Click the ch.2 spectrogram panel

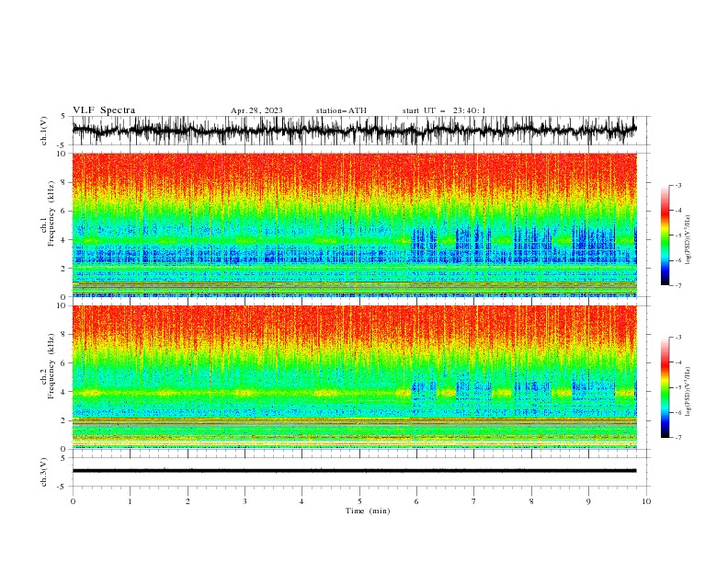355,377
